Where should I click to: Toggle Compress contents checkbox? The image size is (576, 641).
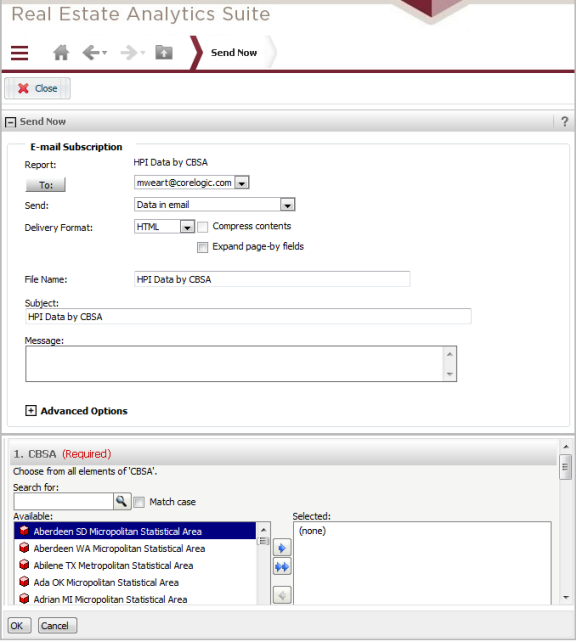202,227
